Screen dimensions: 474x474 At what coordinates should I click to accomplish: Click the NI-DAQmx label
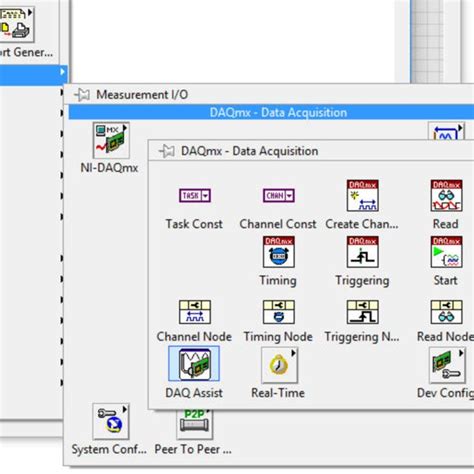pos(109,168)
